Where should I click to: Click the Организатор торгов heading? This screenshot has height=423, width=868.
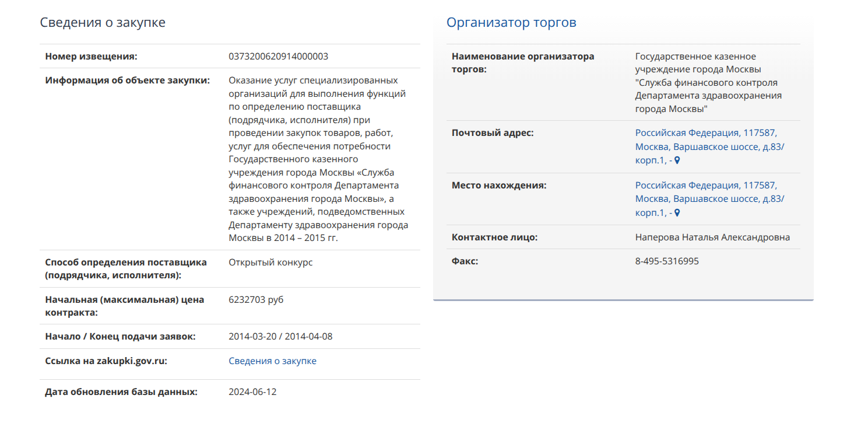[511, 22]
